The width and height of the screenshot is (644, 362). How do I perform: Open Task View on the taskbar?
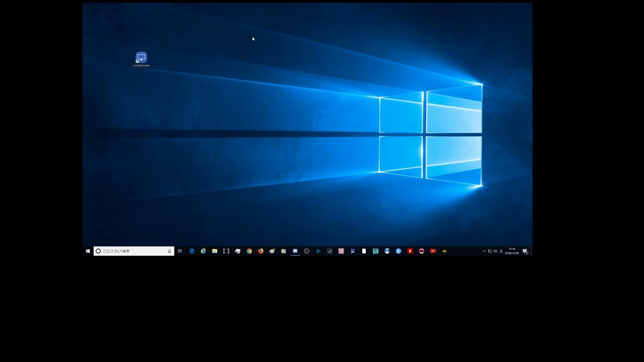click(x=180, y=251)
